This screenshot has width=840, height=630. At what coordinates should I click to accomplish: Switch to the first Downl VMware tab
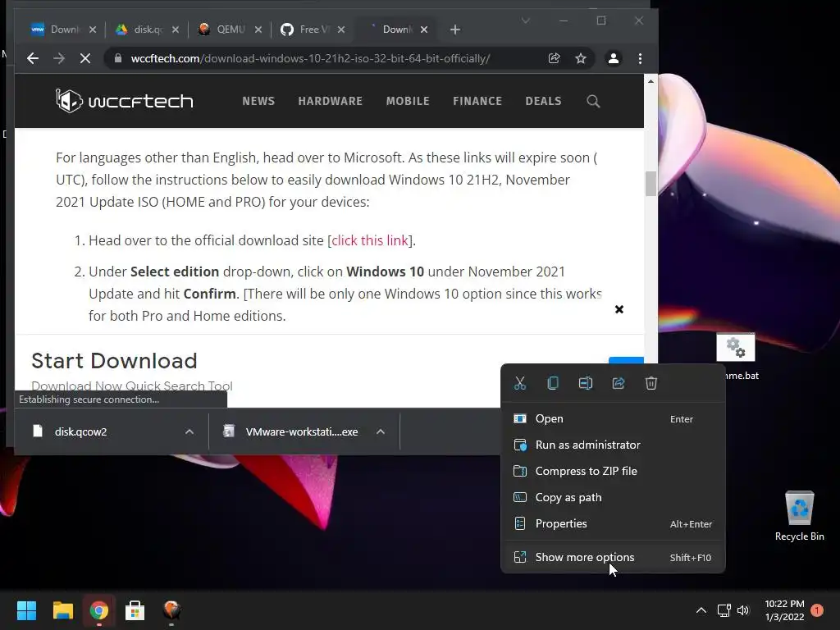[64, 30]
